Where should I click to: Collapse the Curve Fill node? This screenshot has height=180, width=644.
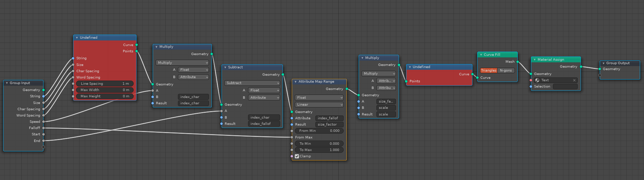[x=481, y=55]
